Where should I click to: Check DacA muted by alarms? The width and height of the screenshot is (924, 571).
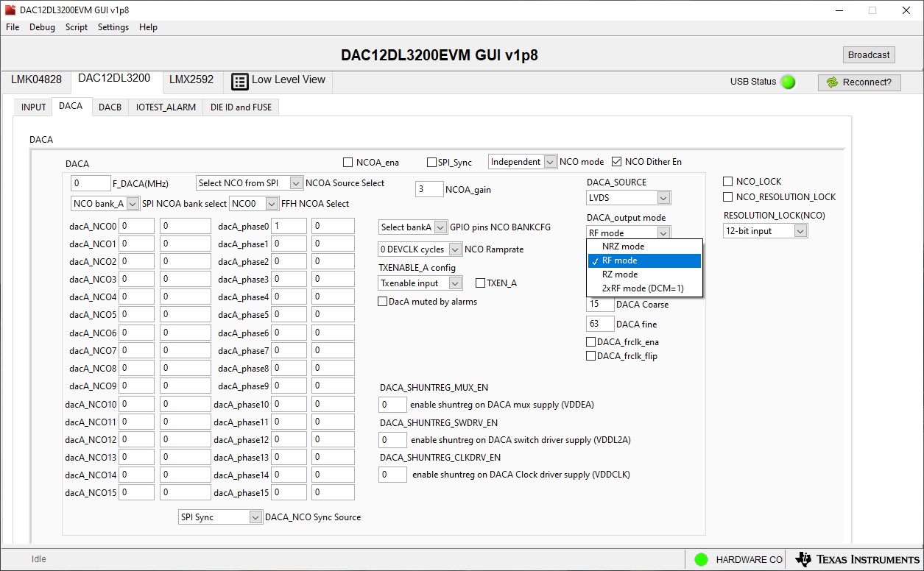[x=382, y=301]
